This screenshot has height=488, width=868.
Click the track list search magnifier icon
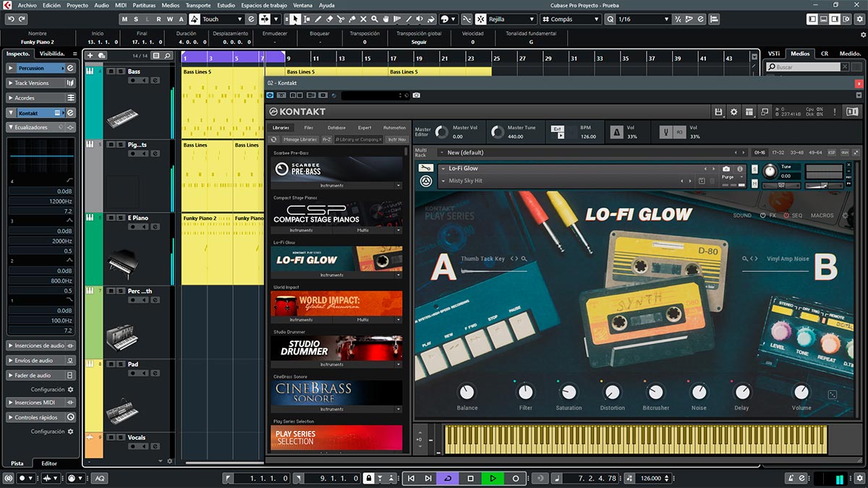(167, 56)
